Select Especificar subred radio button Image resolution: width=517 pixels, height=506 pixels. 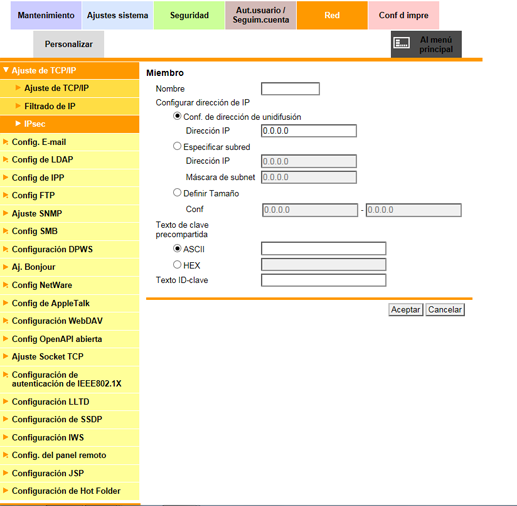pyautogui.click(x=177, y=146)
